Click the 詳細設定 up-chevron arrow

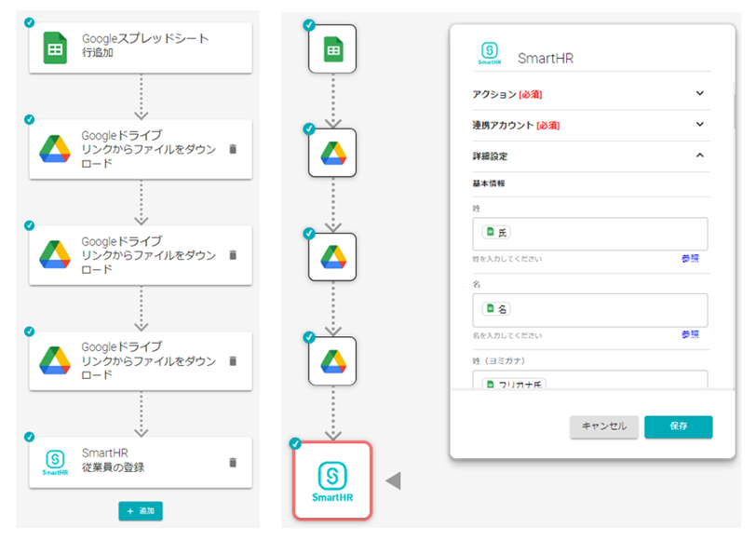point(700,155)
